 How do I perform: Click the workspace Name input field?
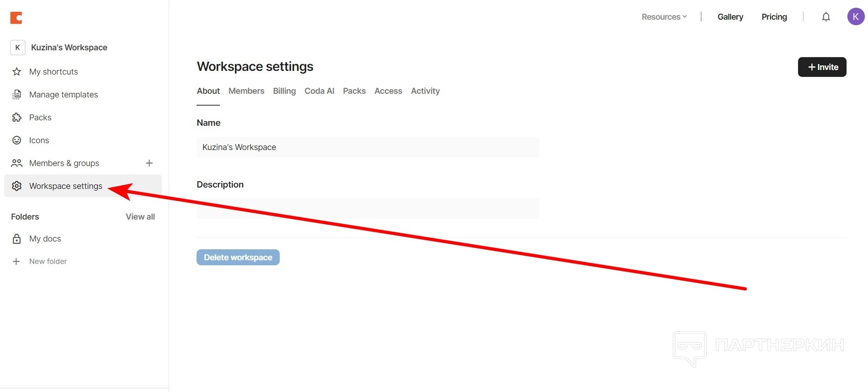tap(368, 147)
